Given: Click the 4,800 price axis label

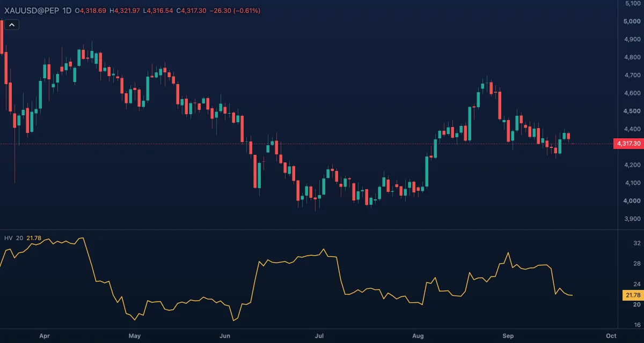Looking at the screenshot, I should pyautogui.click(x=631, y=57).
